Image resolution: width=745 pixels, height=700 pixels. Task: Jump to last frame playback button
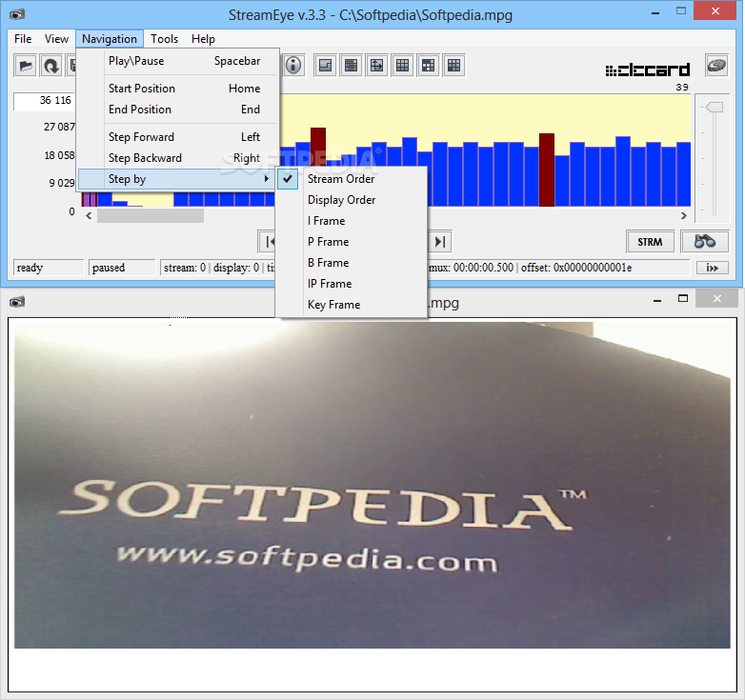tap(440, 242)
